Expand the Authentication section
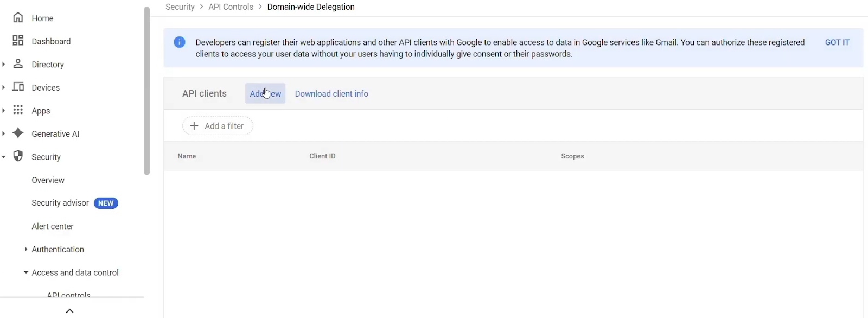 click(25, 249)
